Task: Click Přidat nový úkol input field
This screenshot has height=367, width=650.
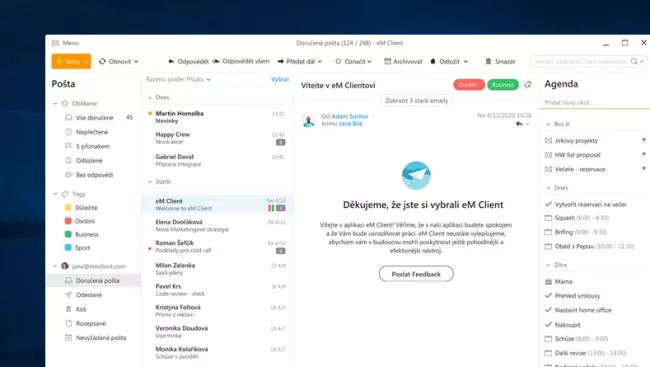Action: [x=594, y=102]
